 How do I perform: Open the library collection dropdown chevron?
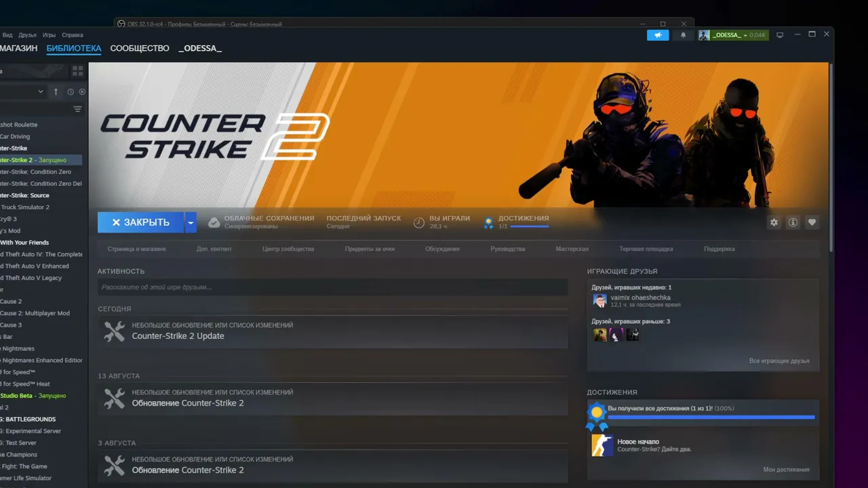(41, 91)
